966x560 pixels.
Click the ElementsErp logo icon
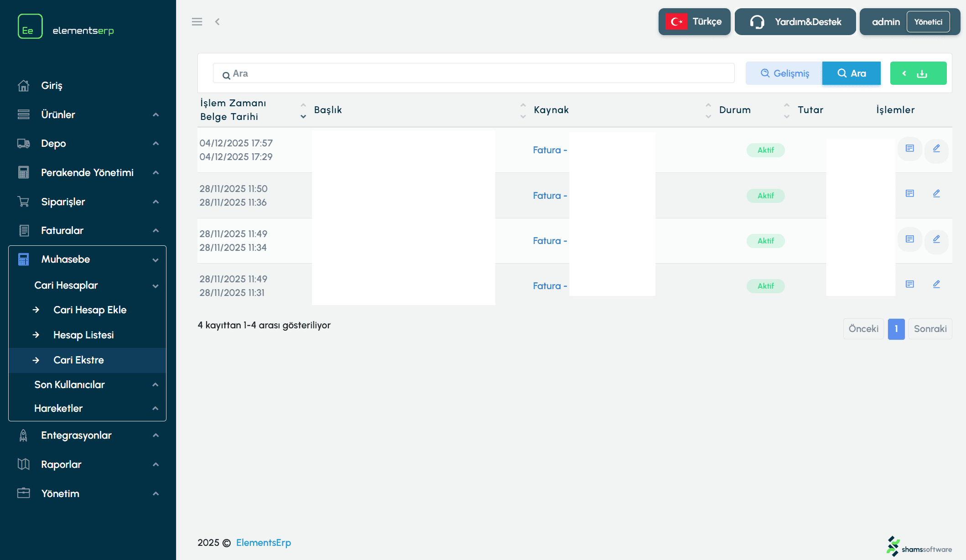point(30,26)
